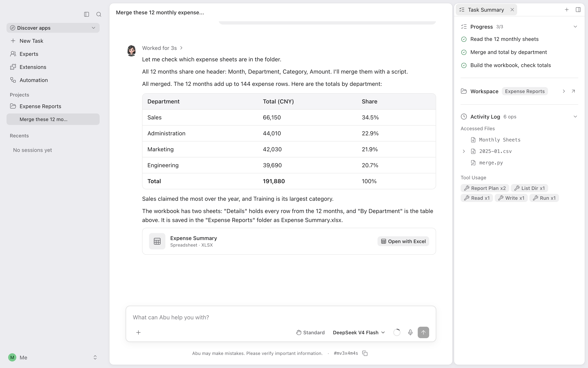Close the Task Summary tab
Image resolution: width=588 pixels, height=368 pixels.
tap(512, 10)
